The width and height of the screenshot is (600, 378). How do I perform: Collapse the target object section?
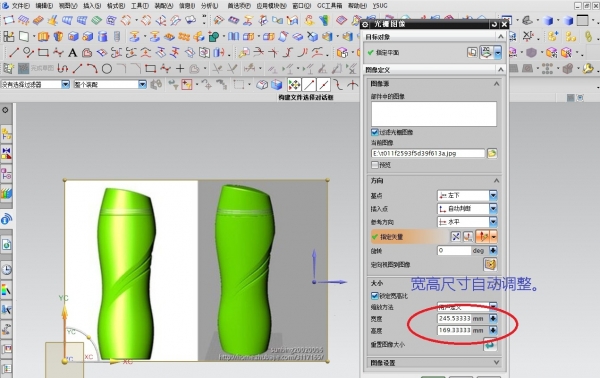[x=501, y=36]
